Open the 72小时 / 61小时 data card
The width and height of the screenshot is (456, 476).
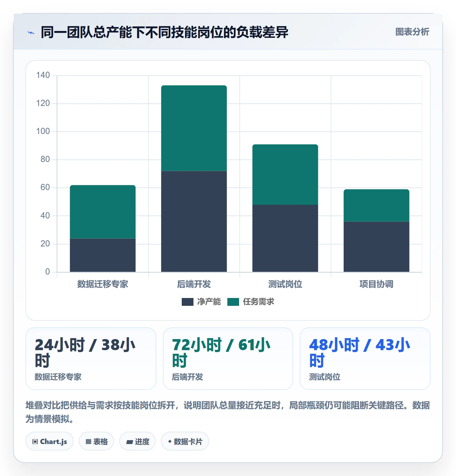coord(228,359)
